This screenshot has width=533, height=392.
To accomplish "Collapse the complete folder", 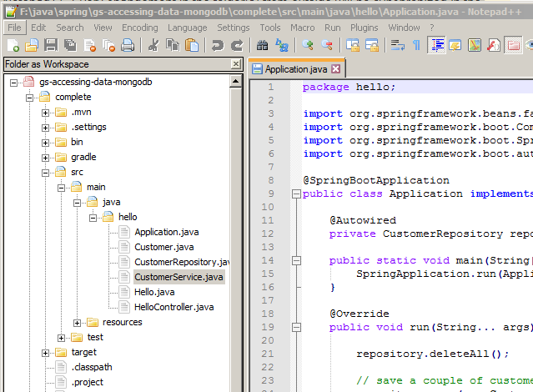I will [29, 98].
